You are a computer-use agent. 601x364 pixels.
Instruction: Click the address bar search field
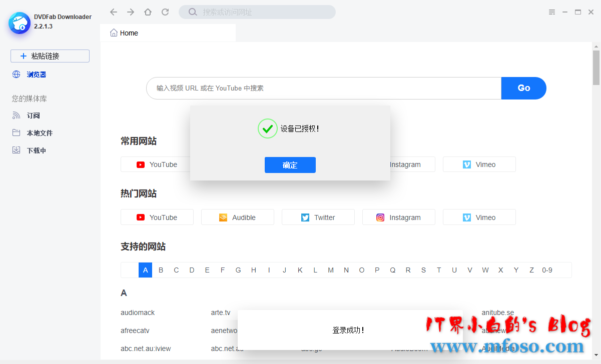(257, 12)
